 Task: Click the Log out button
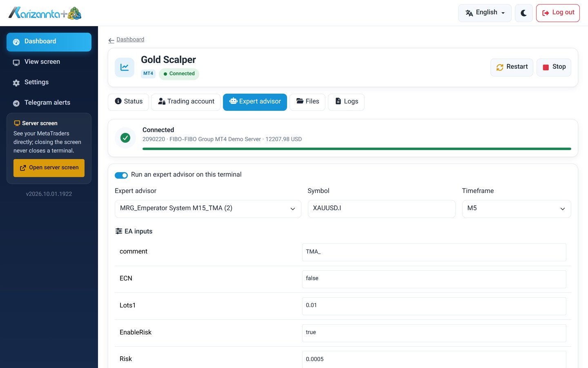pyautogui.click(x=558, y=13)
